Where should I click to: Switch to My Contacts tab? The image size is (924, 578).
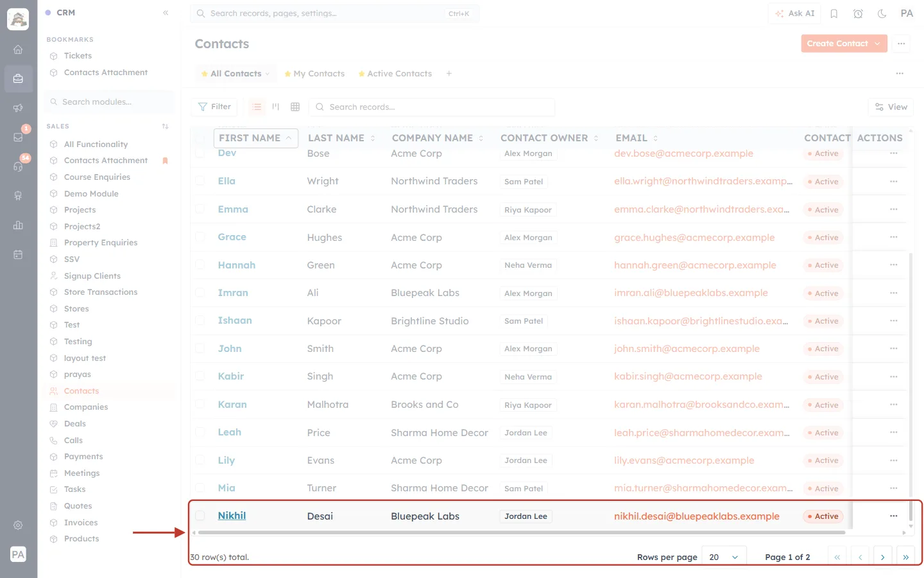pyautogui.click(x=314, y=74)
